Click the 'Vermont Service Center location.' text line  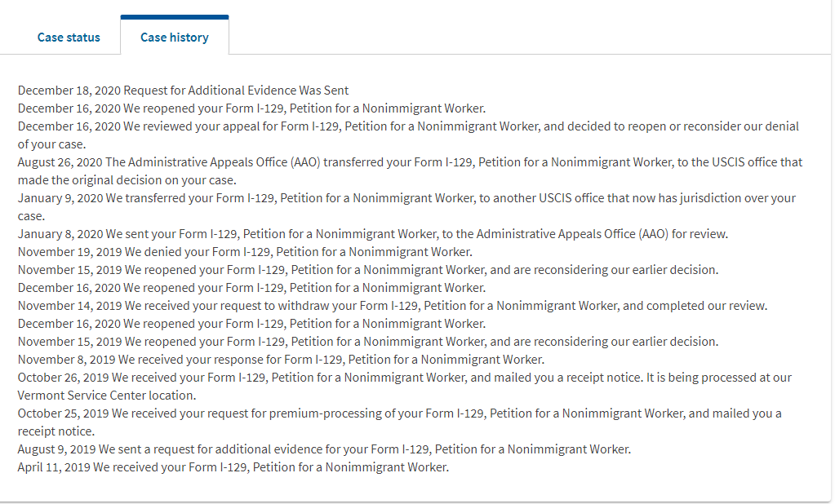click(107, 396)
